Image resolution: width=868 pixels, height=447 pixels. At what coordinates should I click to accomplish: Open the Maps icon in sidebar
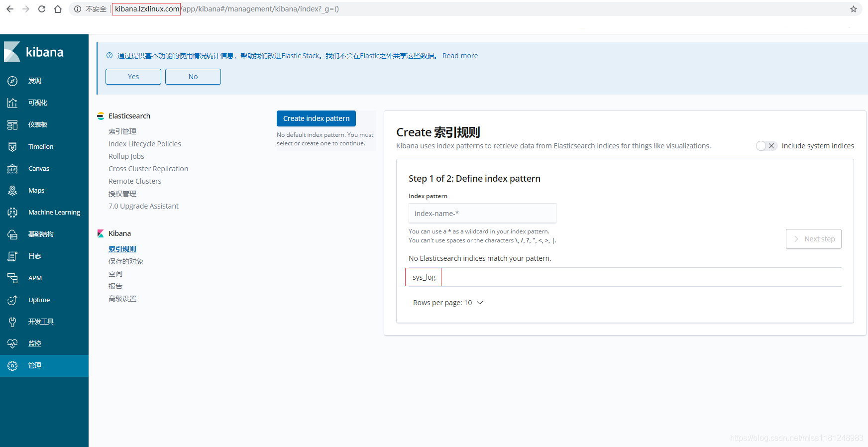click(x=12, y=190)
